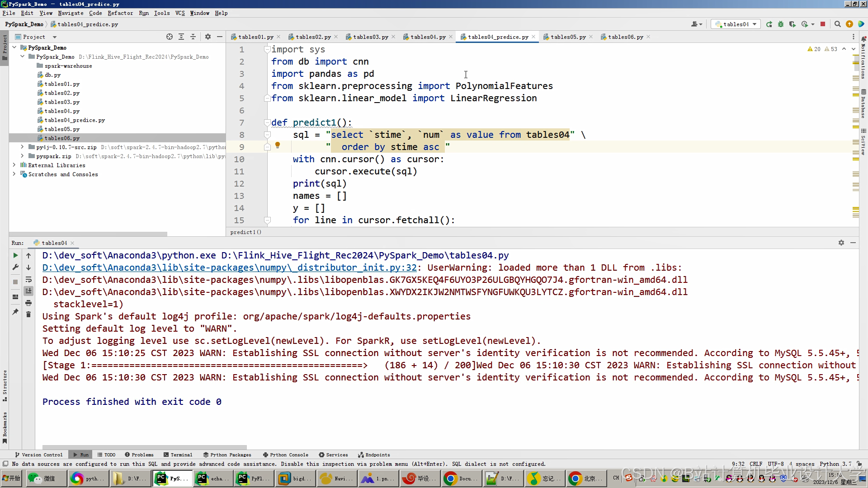The width and height of the screenshot is (868, 488).
Task: Print the run console output
Action: (28, 303)
